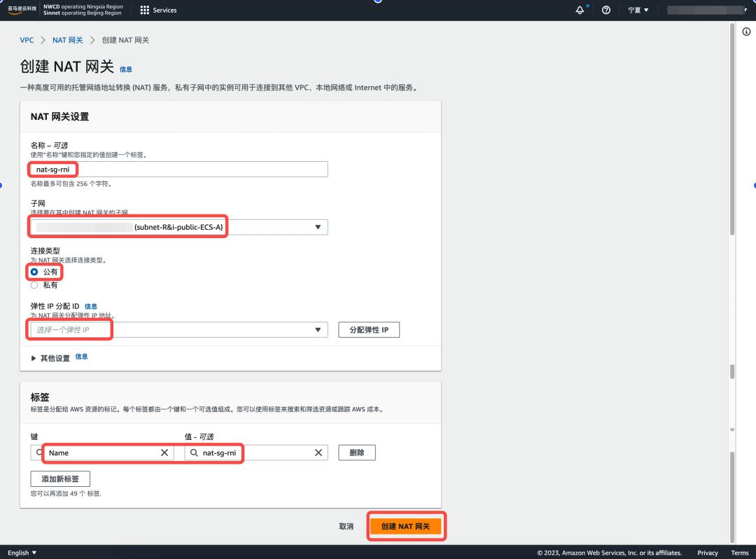Screen dimensions: 756x559
Task: Open the account menu dropdown
Action: click(x=707, y=10)
